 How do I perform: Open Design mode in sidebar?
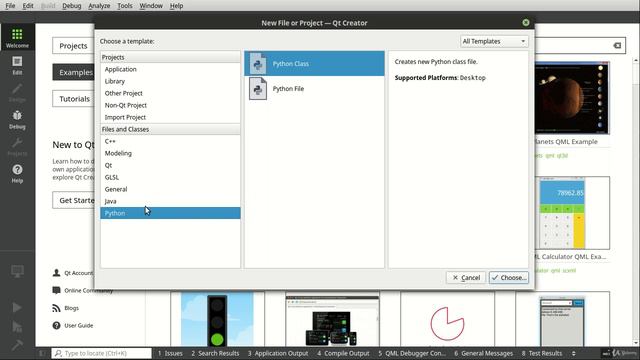17,93
